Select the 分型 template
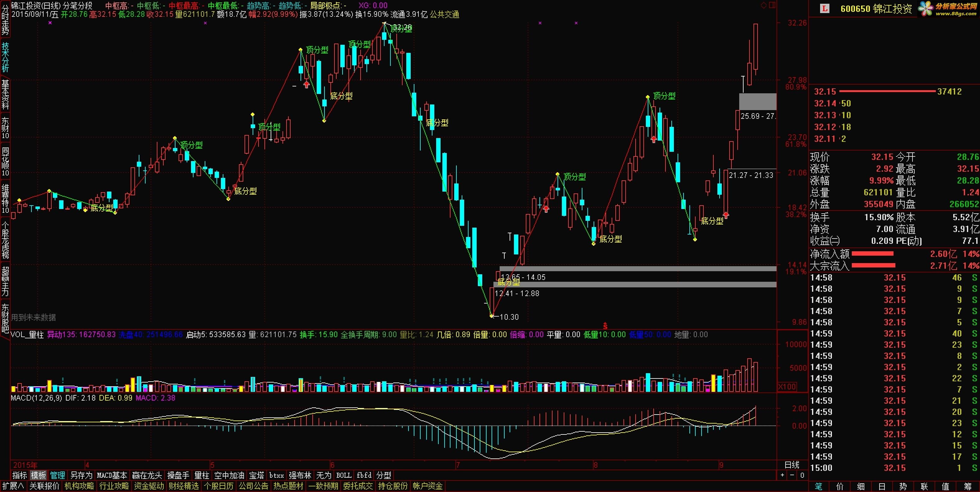The width and height of the screenshot is (980, 492). pos(384,475)
